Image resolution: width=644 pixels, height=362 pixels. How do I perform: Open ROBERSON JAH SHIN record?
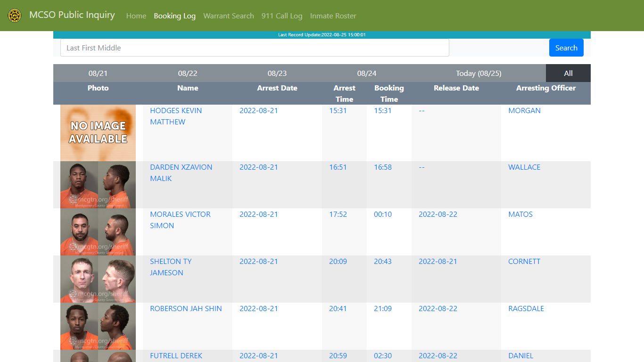tap(186, 308)
